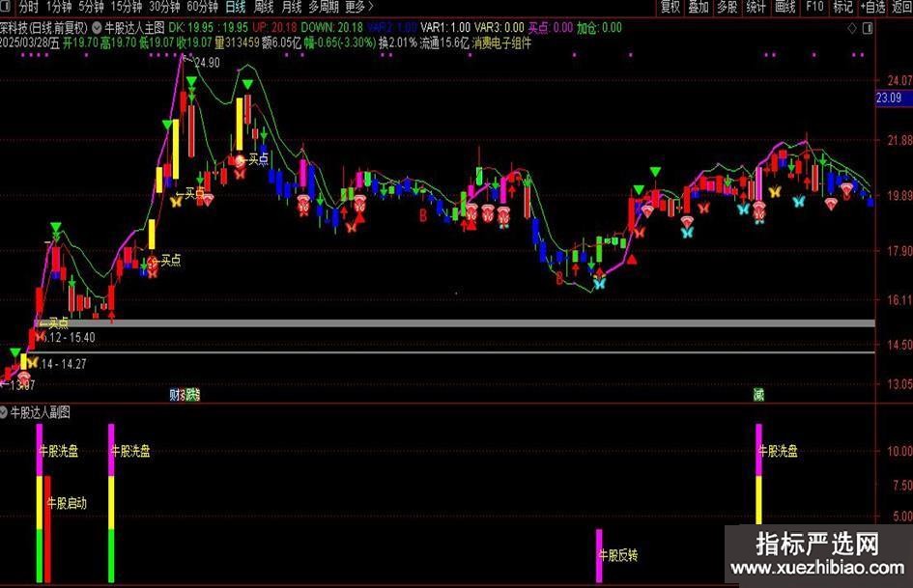The width and height of the screenshot is (913, 588).
Task: Click the 额6.05亿 amount value
Action: click(282, 42)
